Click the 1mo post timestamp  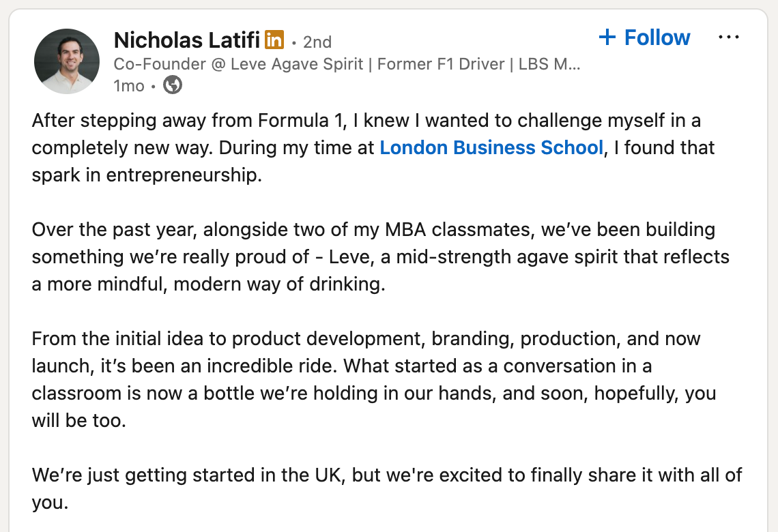(129, 86)
